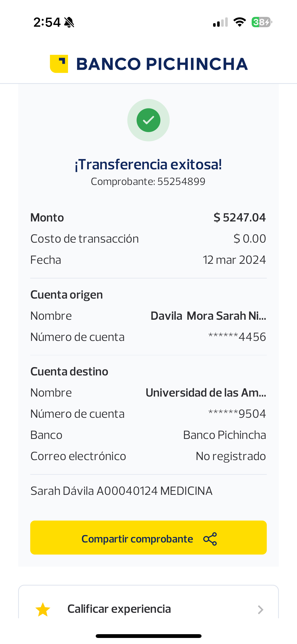Tap the Banco Pichincha yellow logo icon
Screen dimensions: 297x644
pos(59,64)
